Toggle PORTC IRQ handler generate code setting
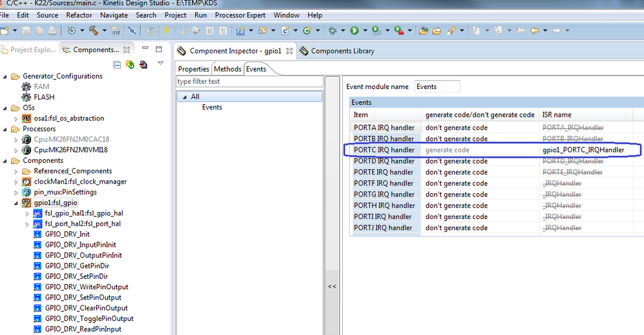 (480, 150)
